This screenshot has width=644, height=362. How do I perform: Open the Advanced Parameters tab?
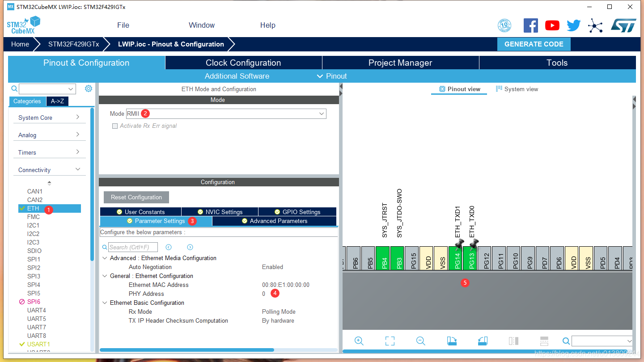[274, 221]
